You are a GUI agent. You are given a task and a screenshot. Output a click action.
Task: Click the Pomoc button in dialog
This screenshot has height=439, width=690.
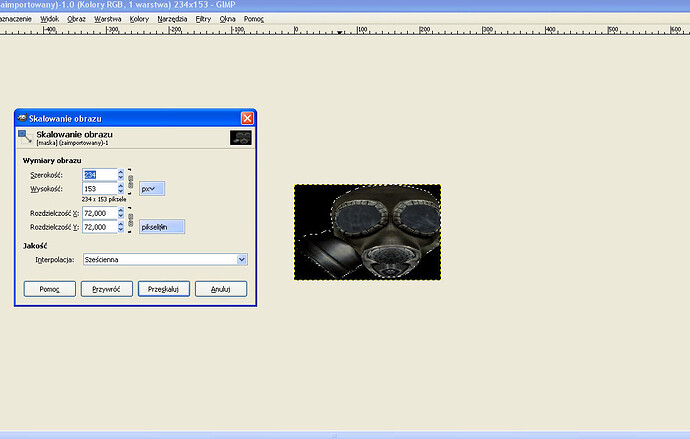(50, 289)
